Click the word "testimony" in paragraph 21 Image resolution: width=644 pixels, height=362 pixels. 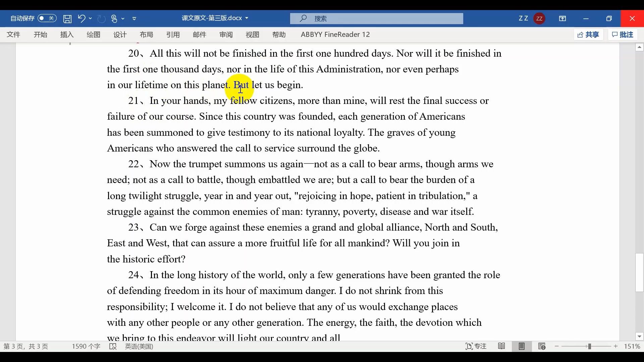tap(250, 133)
